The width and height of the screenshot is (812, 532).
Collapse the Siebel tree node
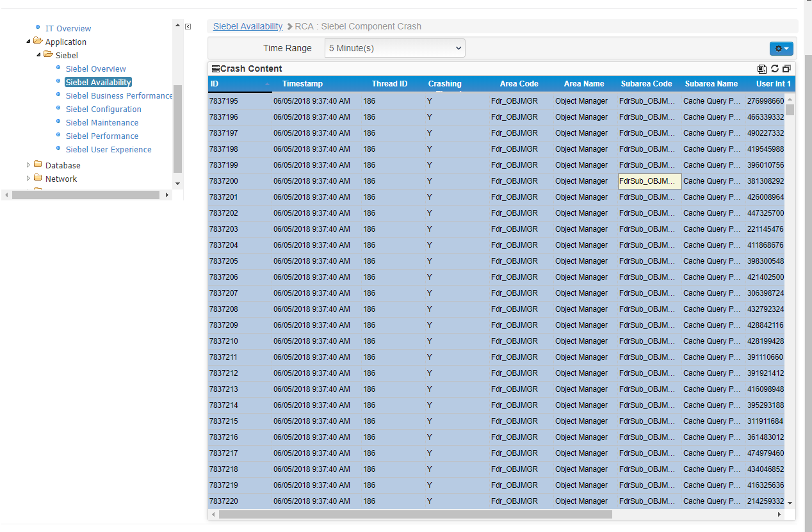(x=38, y=55)
